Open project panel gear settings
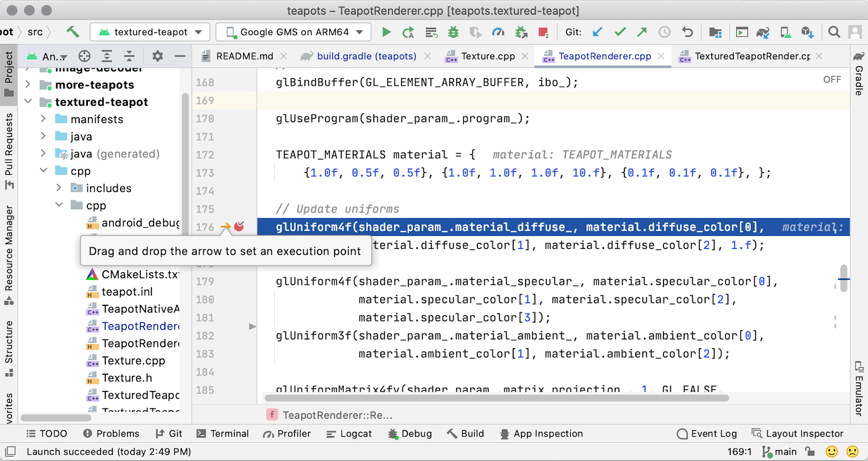The width and height of the screenshot is (868, 461). pos(157,56)
